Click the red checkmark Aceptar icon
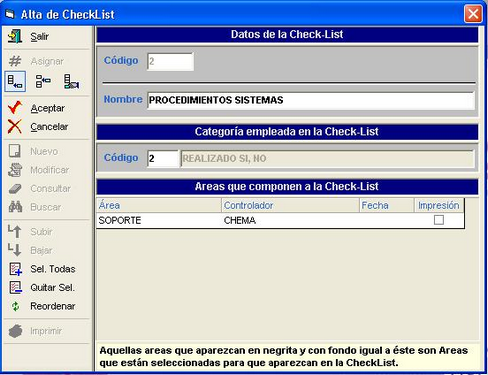The height and width of the screenshot is (375, 488). [x=15, y=108]
